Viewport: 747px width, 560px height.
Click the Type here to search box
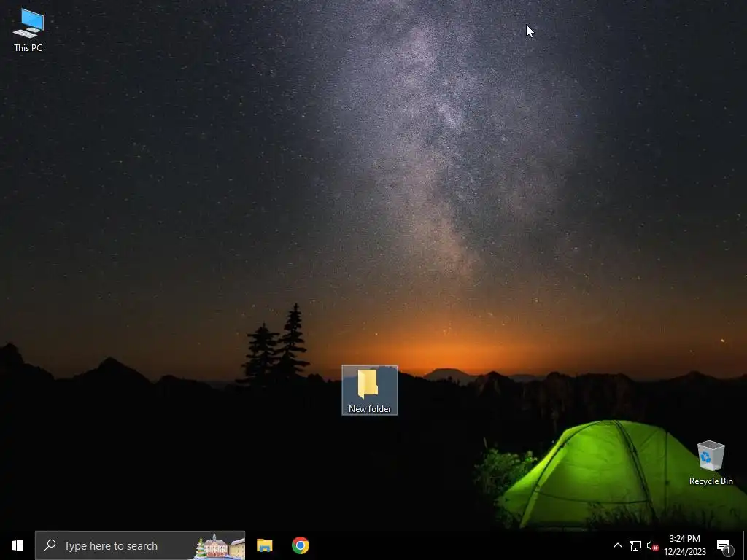(140, 545)
